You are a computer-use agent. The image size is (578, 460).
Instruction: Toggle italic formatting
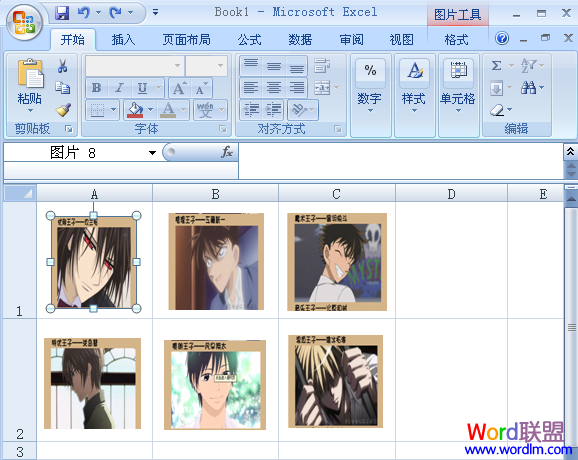[x=119, y=88]
